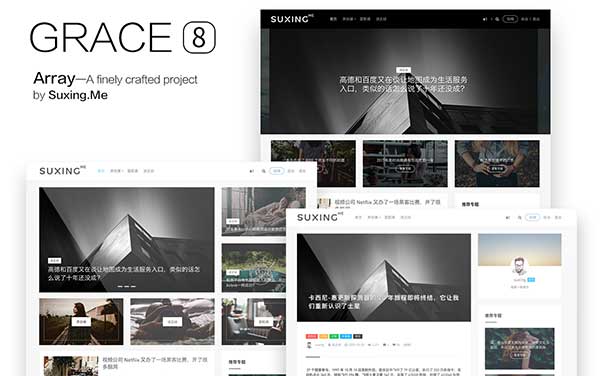
Task: Open the sleeping woman thumbnail in left mockup
Action: [263, 212]
